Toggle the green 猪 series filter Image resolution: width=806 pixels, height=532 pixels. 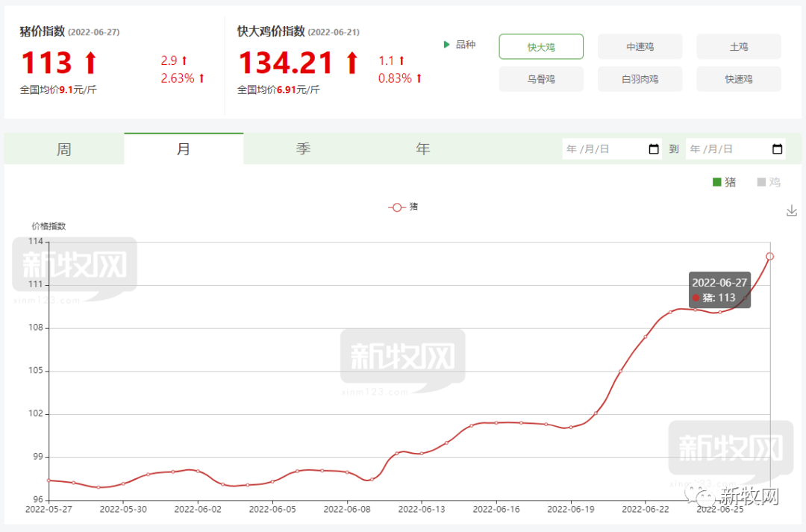[x=724, y=182]
